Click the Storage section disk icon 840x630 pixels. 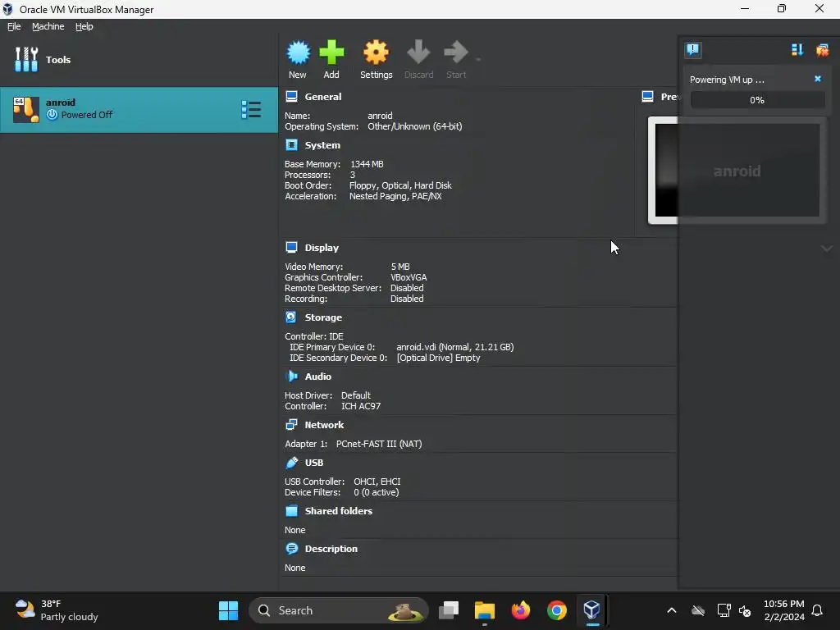click(291, 317)
